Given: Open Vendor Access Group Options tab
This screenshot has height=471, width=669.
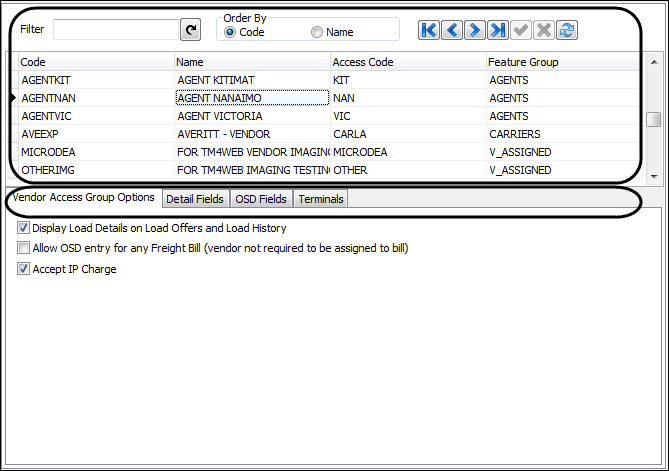Looking at the screenshot, I should pos(84,198).
